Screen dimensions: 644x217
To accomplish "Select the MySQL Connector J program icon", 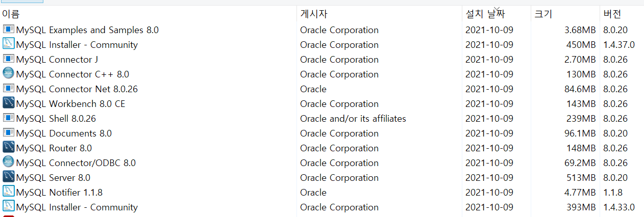I will 9,59.
